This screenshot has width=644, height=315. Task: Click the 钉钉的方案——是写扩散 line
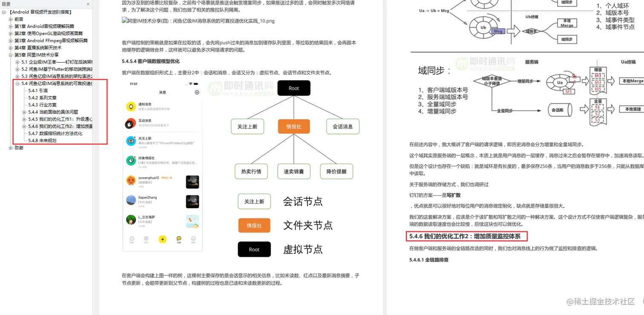click(x=435, y=195)
